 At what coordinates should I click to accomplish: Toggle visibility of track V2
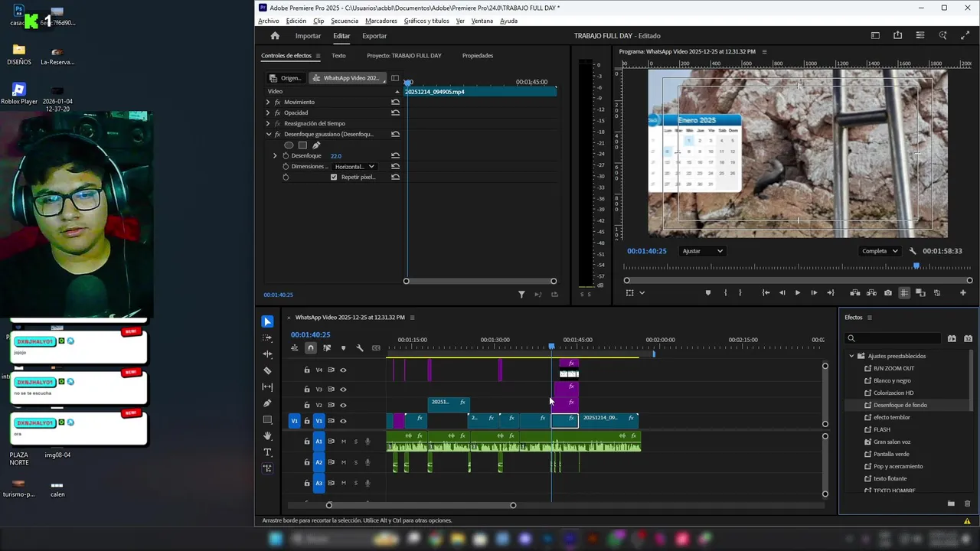click(x=343, y=405)
